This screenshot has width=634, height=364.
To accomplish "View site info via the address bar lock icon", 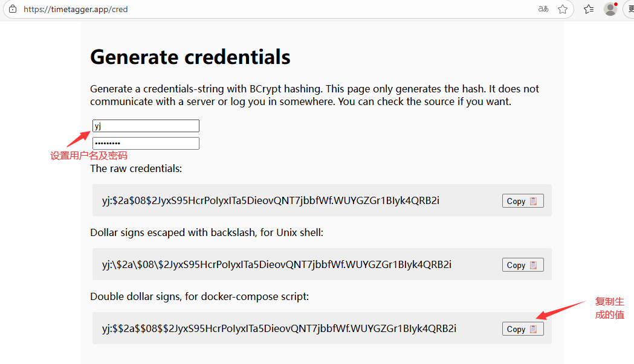I will coord(13,9).
